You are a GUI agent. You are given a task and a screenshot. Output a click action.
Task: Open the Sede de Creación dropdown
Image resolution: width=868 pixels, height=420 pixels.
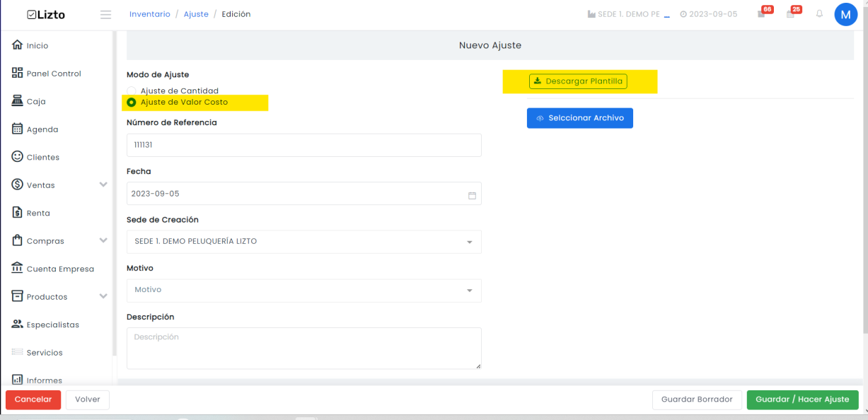(304, 242)
